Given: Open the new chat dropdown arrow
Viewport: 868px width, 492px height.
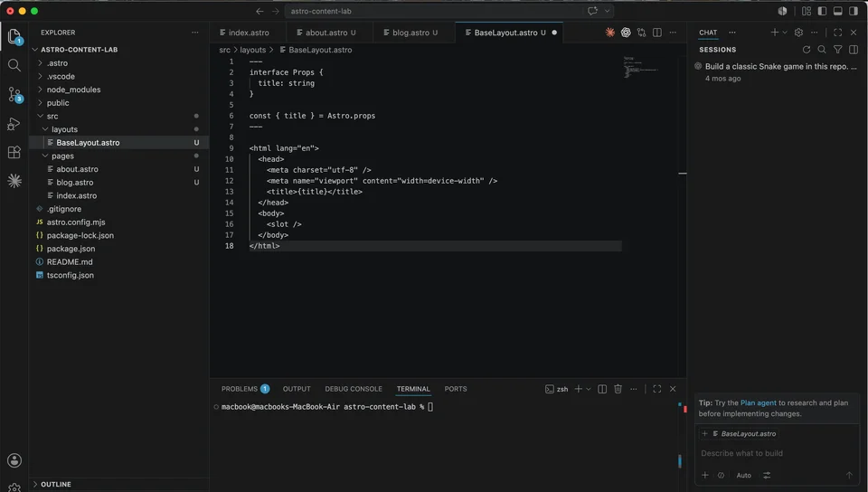Looking at the screenshot, I should 785,33.
